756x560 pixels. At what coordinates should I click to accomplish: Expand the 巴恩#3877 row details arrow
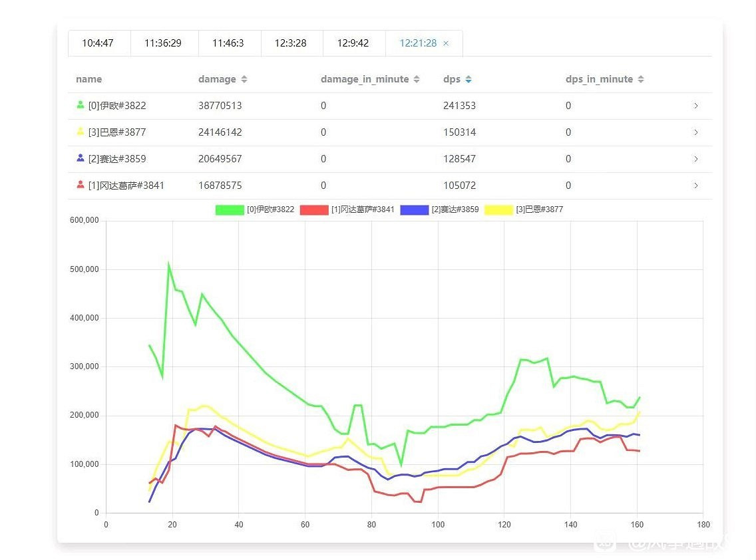point(696,132)
